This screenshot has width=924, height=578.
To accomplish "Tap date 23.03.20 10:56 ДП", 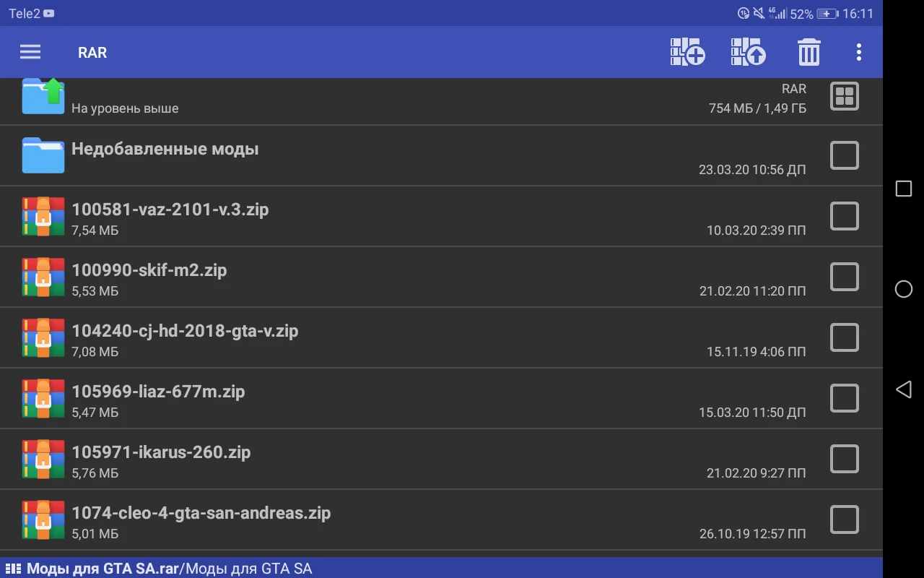I will coord(752,170).
